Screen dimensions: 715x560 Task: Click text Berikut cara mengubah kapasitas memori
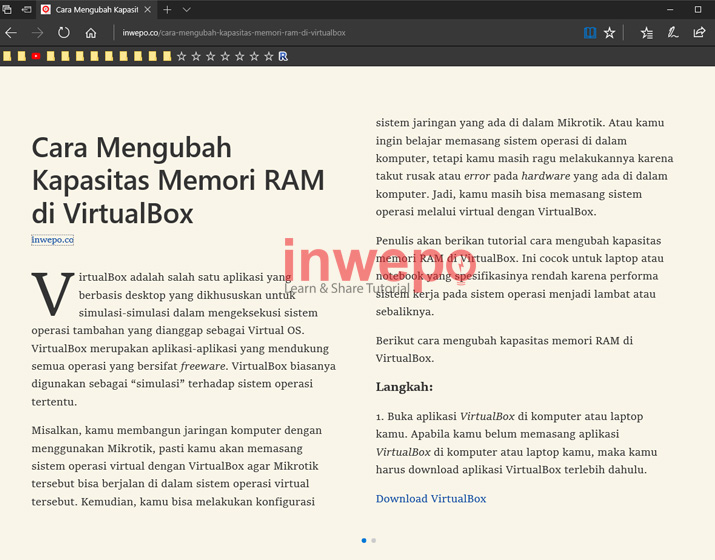(504, 349)
